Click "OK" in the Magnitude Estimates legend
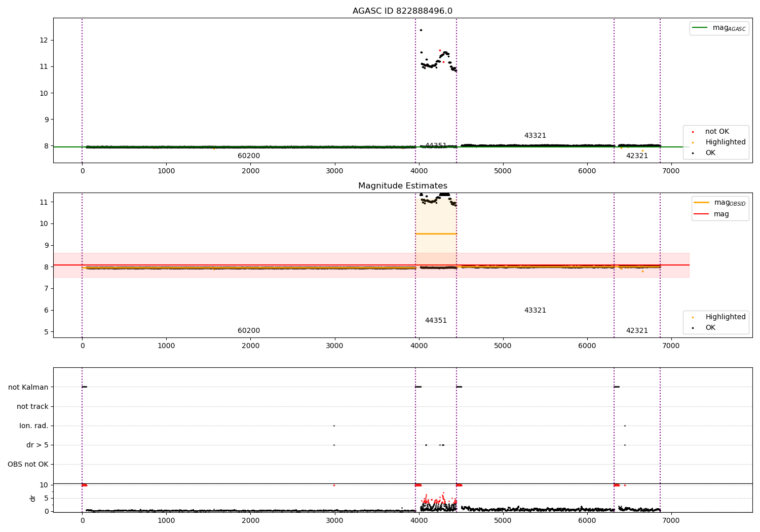 click(704, 328)
